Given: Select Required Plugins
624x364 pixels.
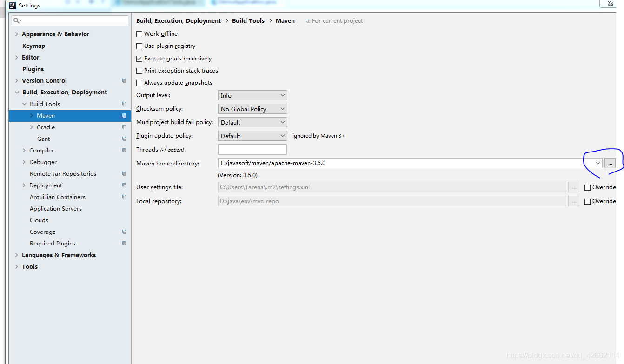Looking at the screenshot, I should 53,243.
